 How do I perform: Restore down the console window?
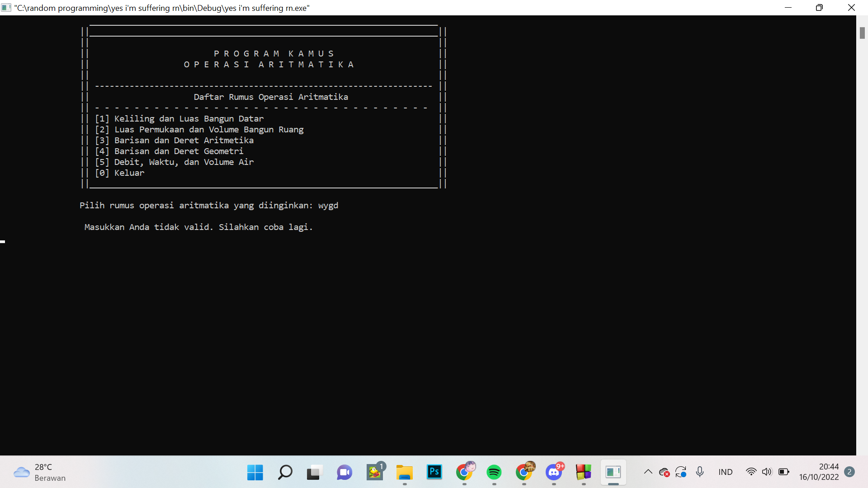[819, 8]
